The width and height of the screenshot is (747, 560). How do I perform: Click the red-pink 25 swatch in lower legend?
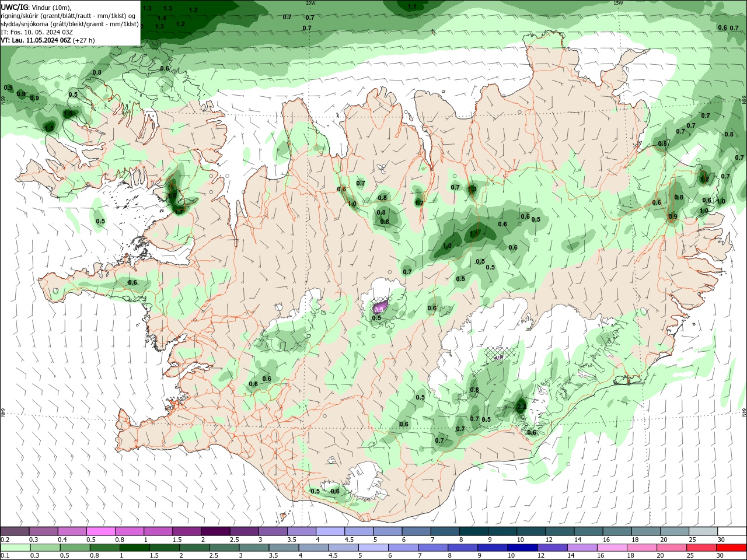click(701, 548)
